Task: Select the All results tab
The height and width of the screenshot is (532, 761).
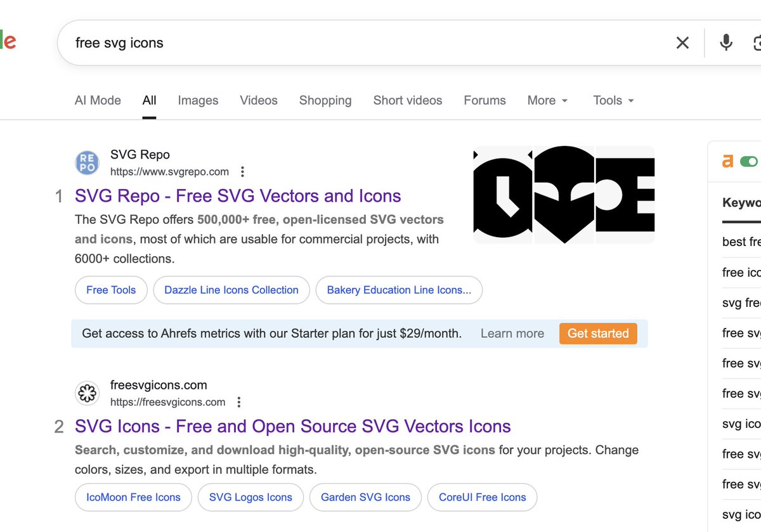Action: click(149, 100)
